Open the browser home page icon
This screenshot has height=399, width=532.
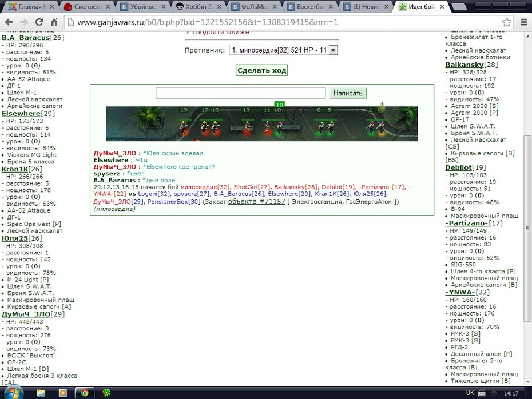coord(54,22)
